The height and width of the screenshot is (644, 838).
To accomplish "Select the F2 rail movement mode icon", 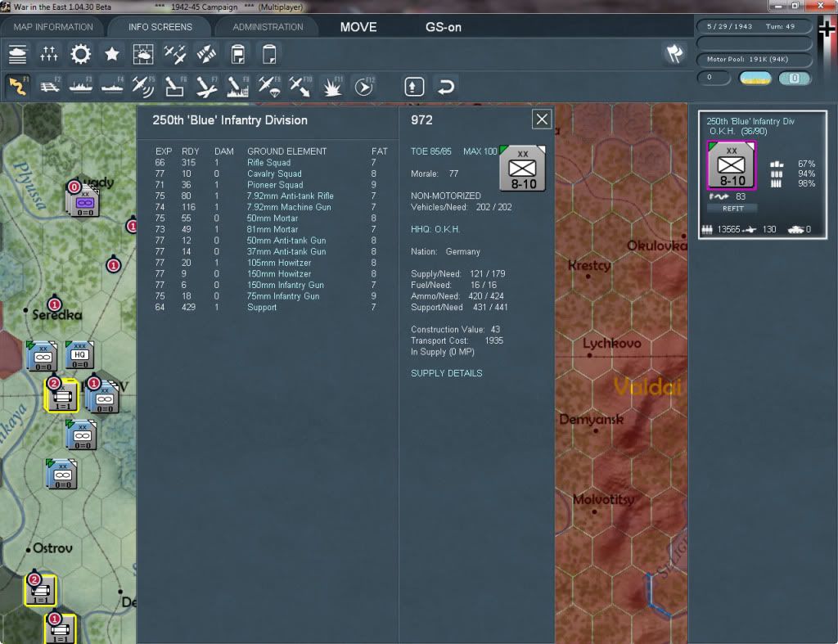I will click(50, 86).
